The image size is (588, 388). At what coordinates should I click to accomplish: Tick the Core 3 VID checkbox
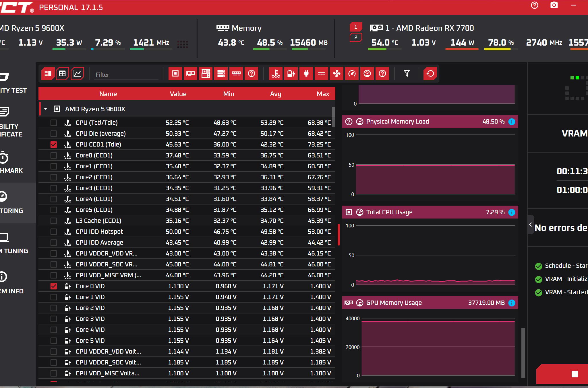coord(54,319)
